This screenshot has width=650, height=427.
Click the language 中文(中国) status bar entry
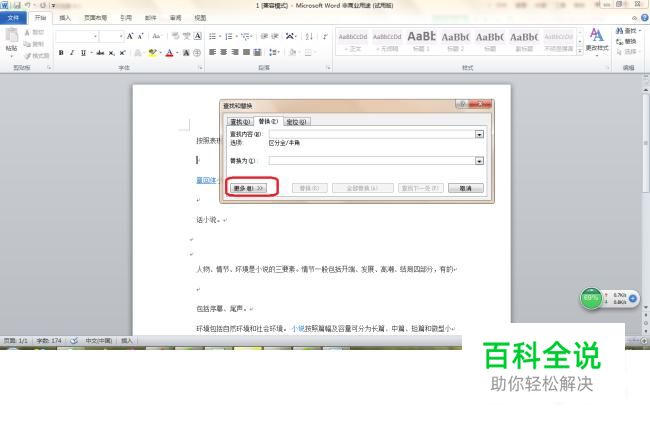99,341
